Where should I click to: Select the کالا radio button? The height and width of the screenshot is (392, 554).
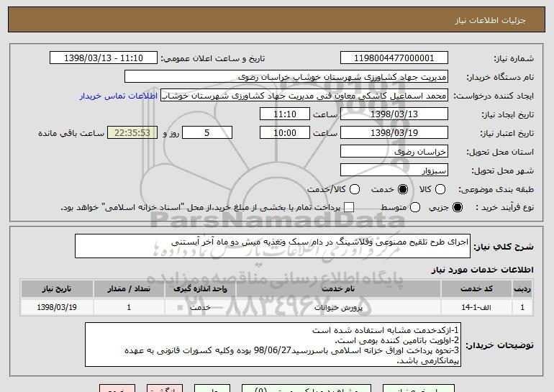[x=440, y=189]
